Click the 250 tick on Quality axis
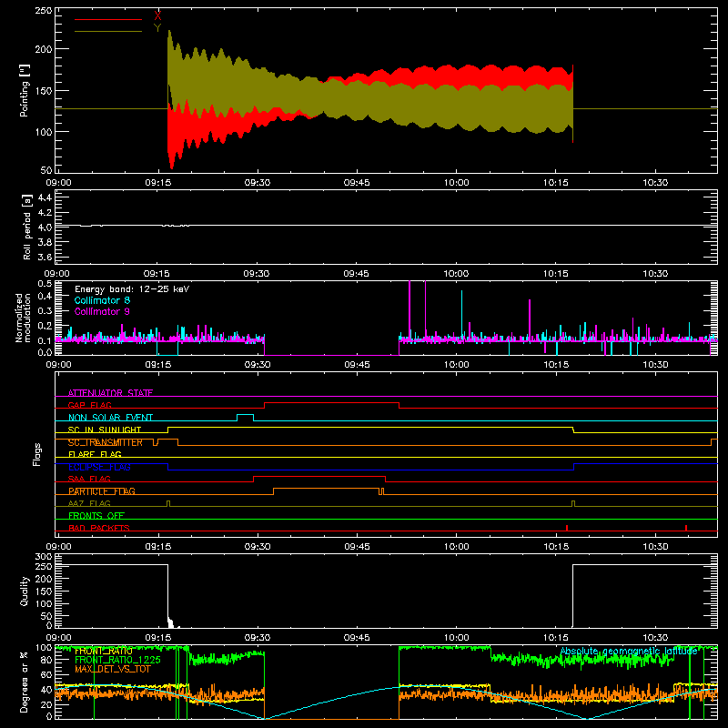728x728 pixels. pyautogui.click(x=44, y=566)
